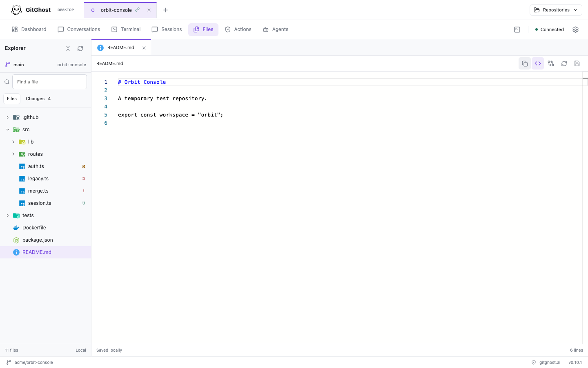Click the branch icon beside acme/orbit-console

click(9, 362)
